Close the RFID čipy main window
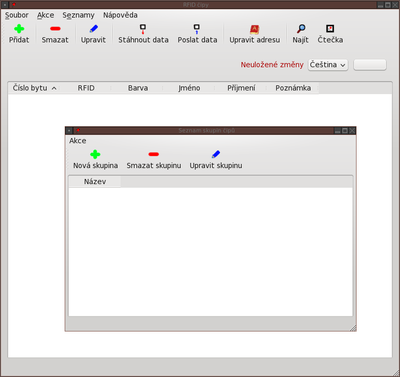The image size is (400, 377). [395, 5]
